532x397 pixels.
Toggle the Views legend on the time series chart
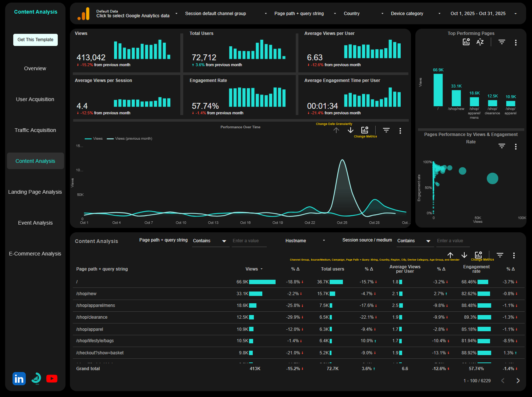[x=94, y=138]
